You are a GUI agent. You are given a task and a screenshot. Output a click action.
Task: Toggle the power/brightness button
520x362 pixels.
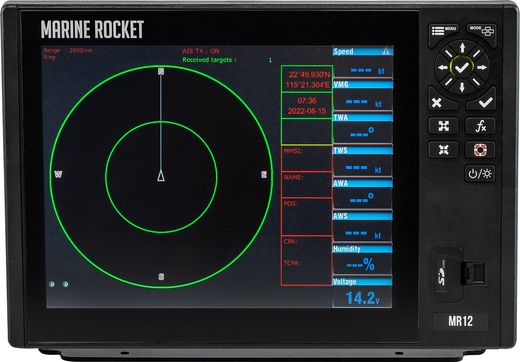coord(480,174)
